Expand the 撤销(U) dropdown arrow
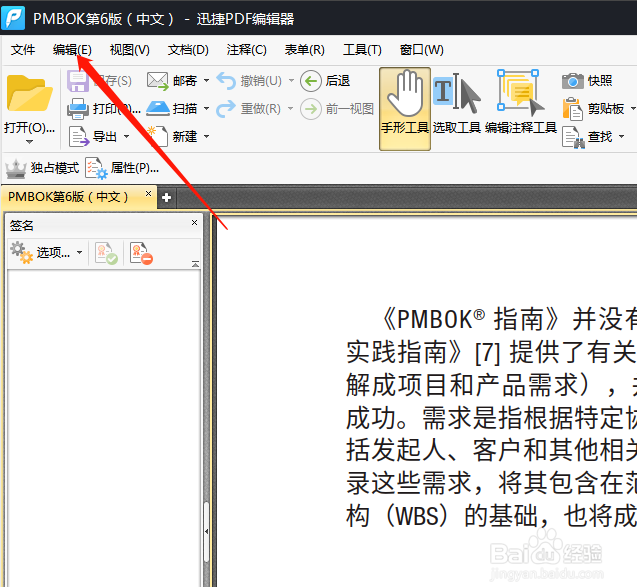The image size is (637, 587). 291,80
